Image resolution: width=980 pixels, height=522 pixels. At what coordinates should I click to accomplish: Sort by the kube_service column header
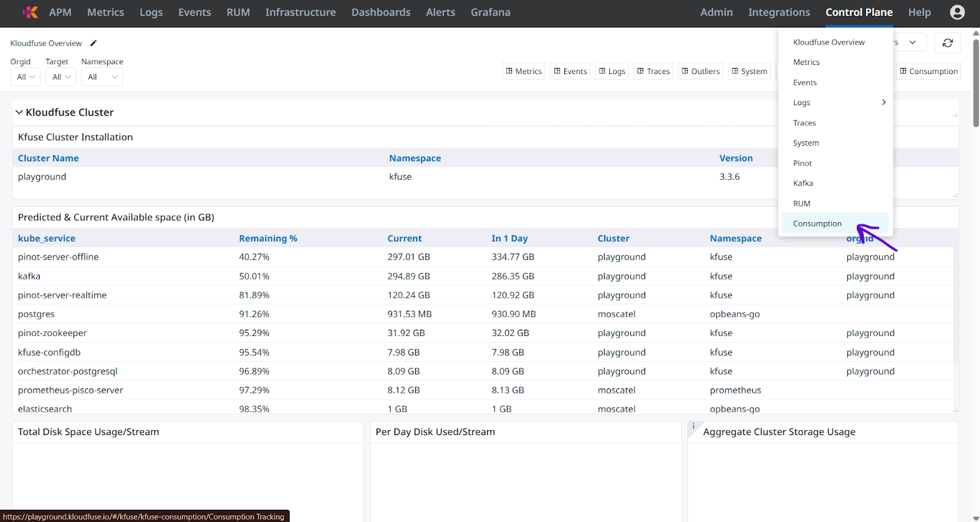(47, 239)
